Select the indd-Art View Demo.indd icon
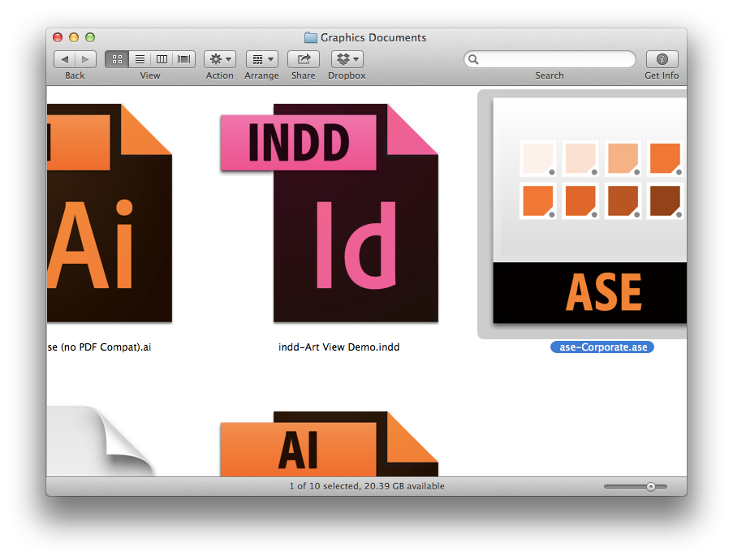The image size is (733, 560). pyautogui.click(x=330, y=213)
